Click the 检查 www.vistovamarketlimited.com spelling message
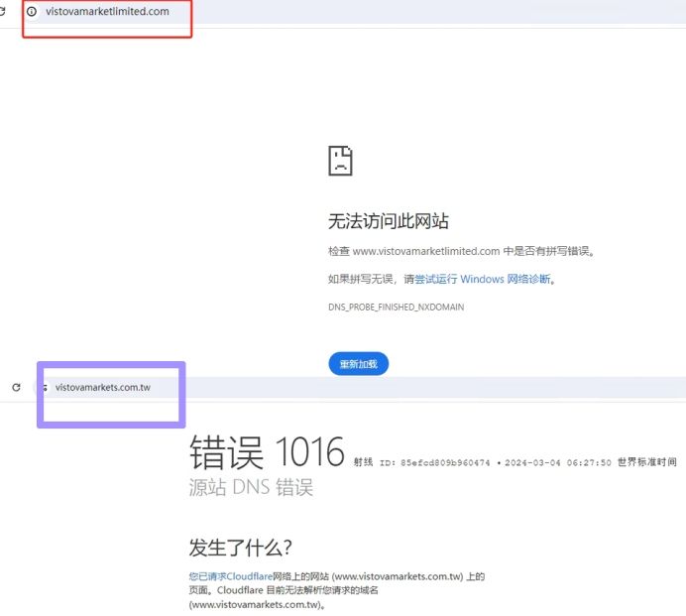This screenshot has width=686, height=616. 461,251
